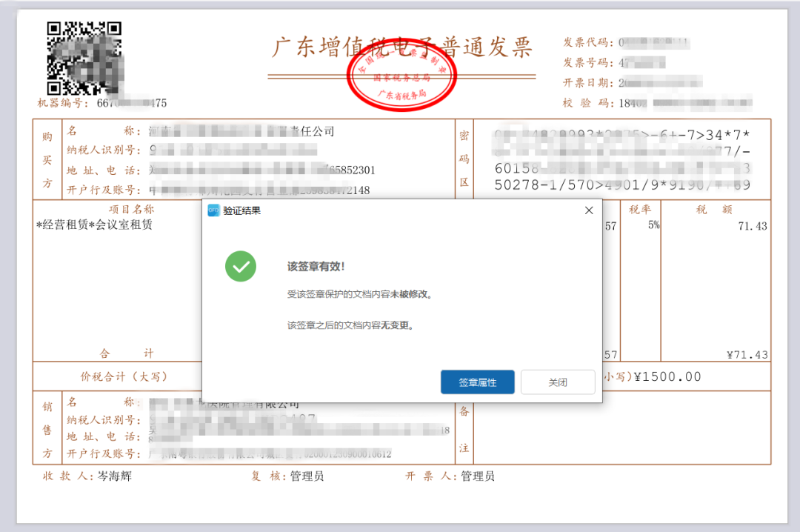Screen dimensions: 800x532
Task: Click the 该签章有效! heading text
Action: coord(316,267)
